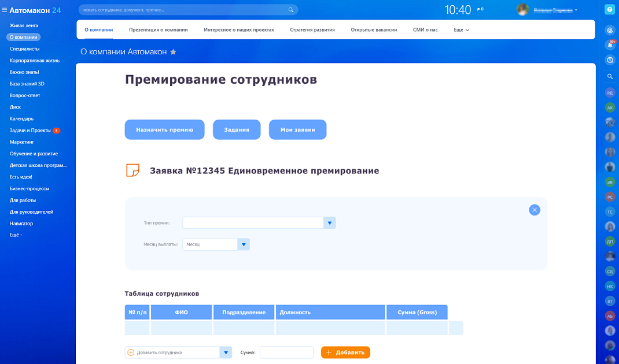Open the Еще dropdown in top tabs
Screen dimensions: 619x364
461,29
